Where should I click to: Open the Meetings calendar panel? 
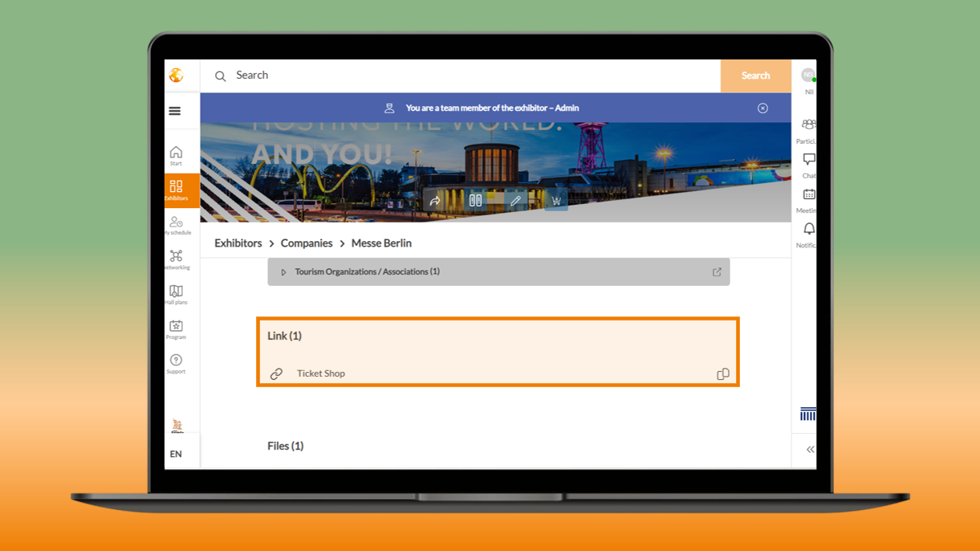point(808,200)
